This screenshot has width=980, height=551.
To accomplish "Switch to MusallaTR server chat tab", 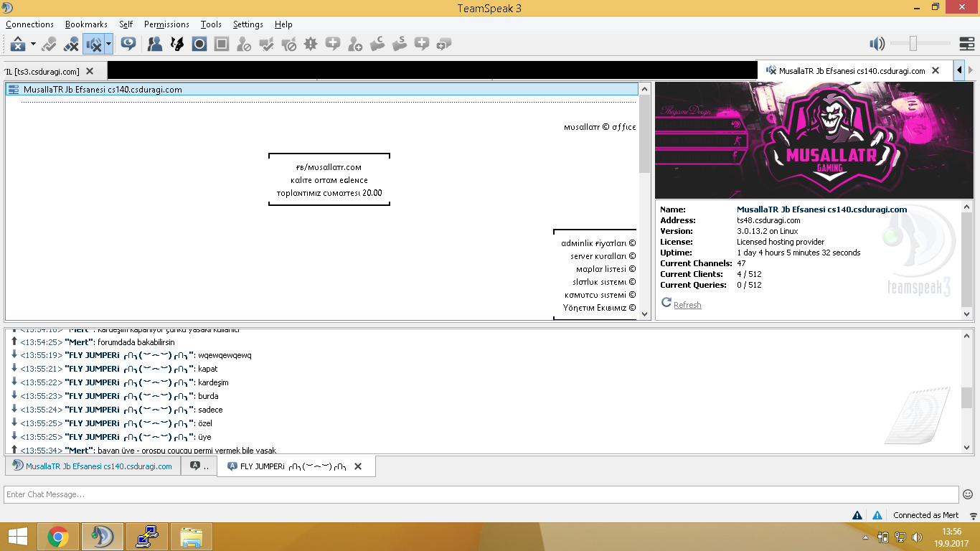I will 93,466.
